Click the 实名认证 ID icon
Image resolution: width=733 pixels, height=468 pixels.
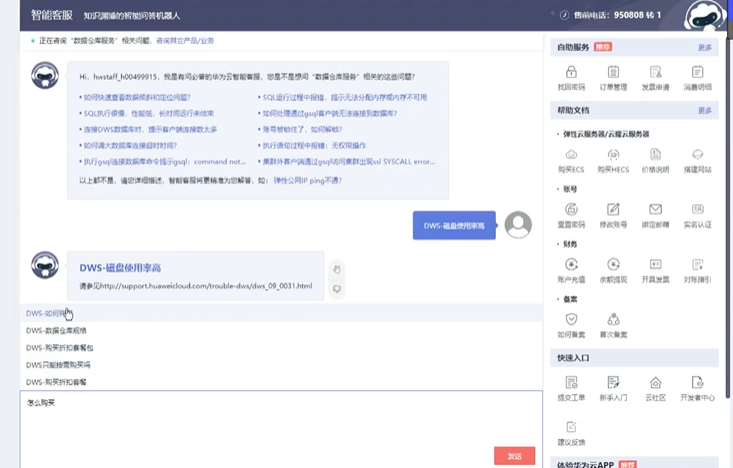pyautogui.click(x=697, y=209)
